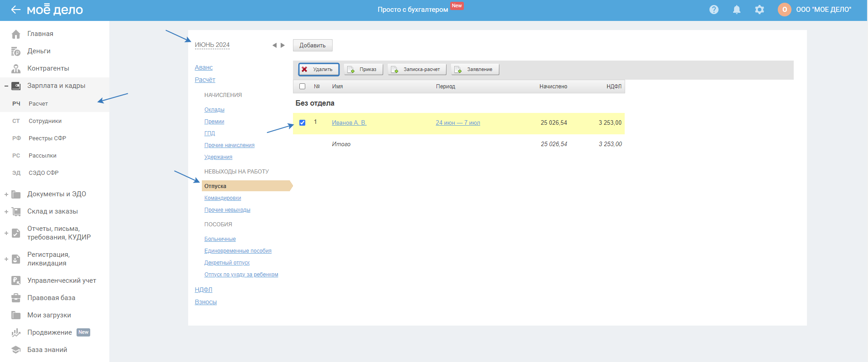868x362 pixels.
Task: Open the Главная home icon
Action: pyautogui.click(x=16, y=34)
